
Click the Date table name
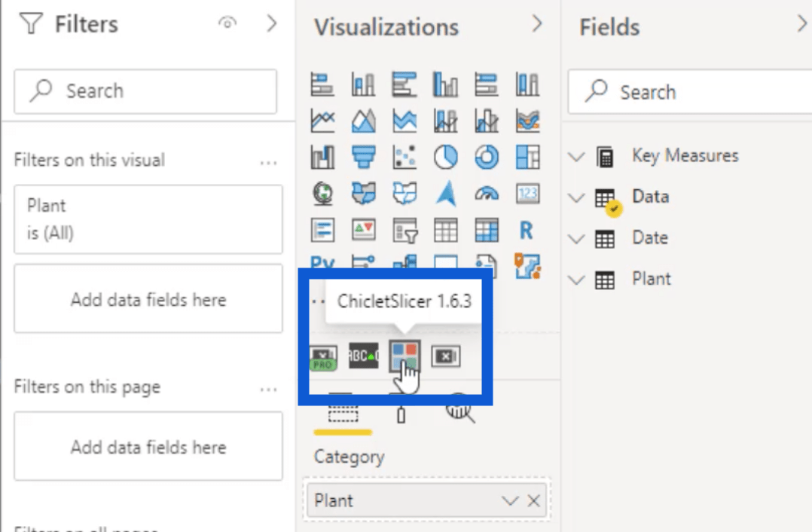coord(650,238)
